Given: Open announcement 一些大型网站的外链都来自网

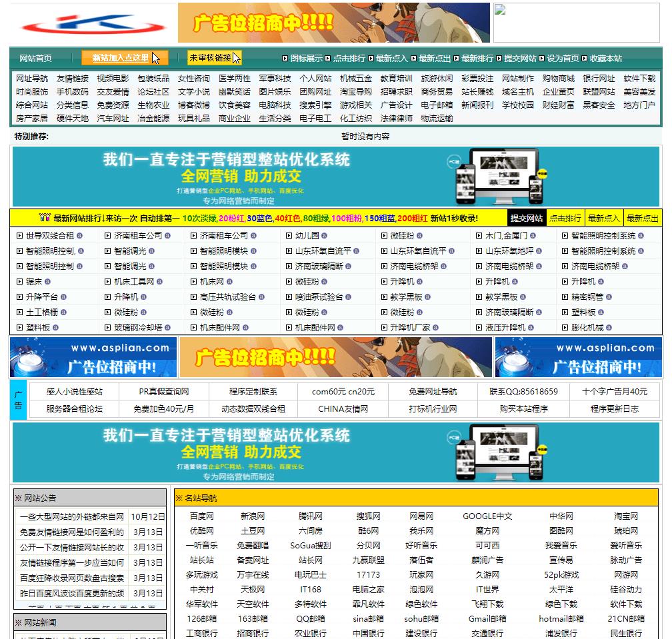Looking at the screenshot, I should click(71, 516).
